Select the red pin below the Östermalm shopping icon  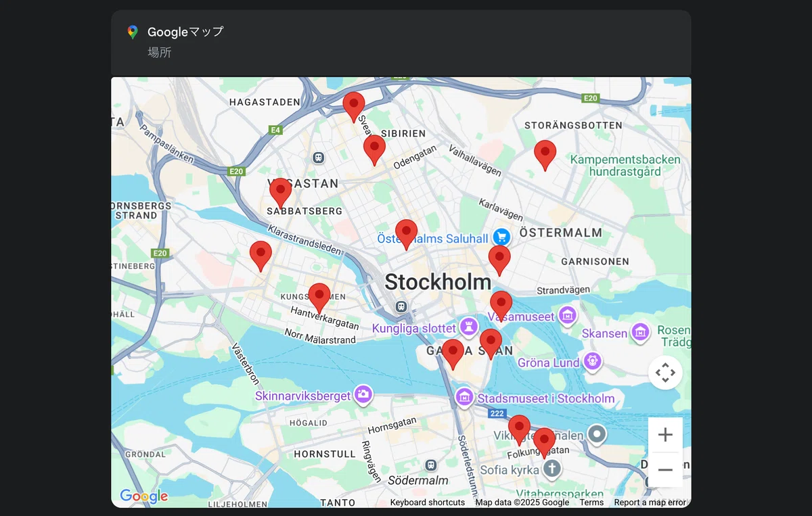click(499, 261)
